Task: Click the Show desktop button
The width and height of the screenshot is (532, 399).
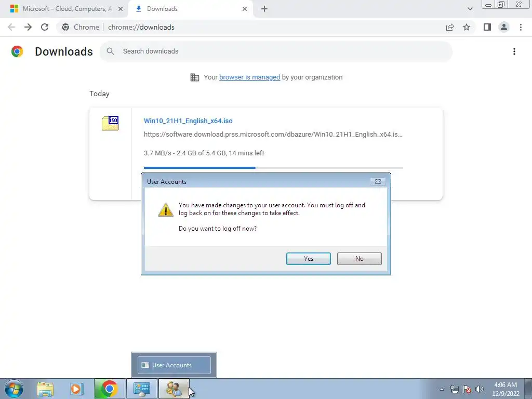Action: (x=528, y=389)
